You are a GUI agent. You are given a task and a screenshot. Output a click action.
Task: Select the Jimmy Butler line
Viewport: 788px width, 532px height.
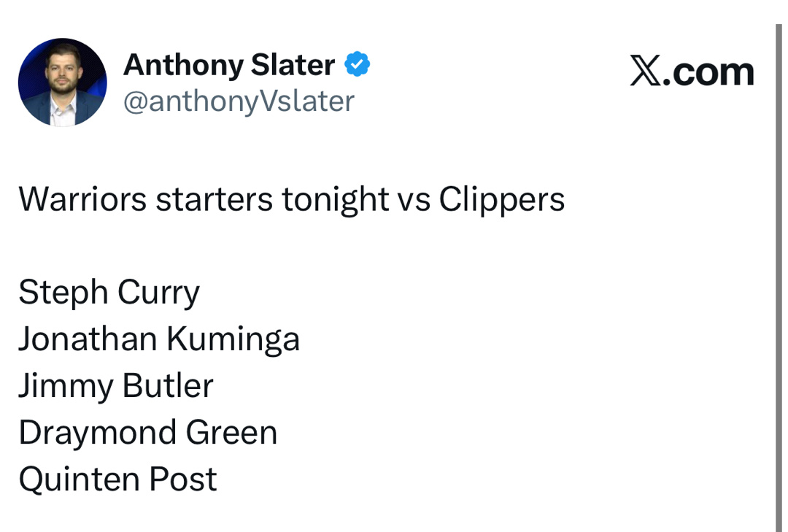coord(115,386)
